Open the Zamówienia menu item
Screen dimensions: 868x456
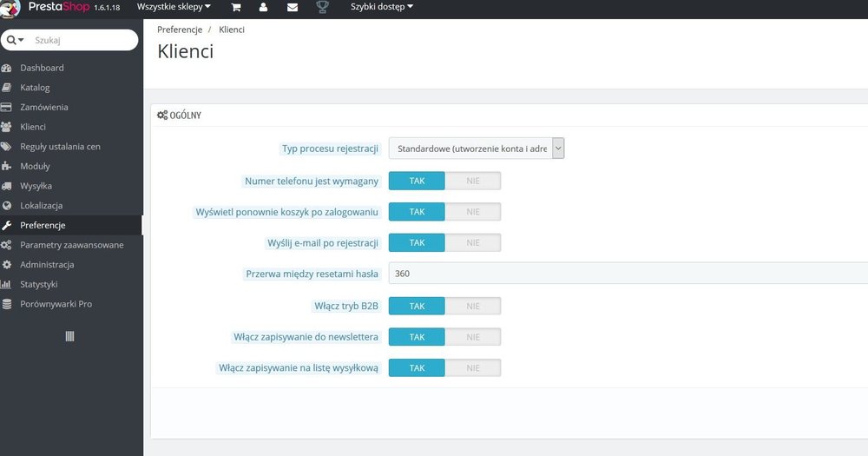pos(44,107)
